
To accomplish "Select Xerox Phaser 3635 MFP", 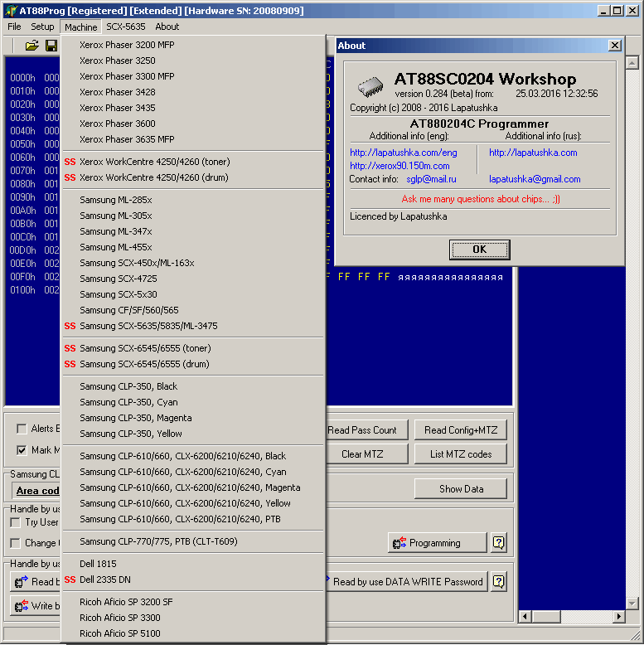I will tap(193, 139).
